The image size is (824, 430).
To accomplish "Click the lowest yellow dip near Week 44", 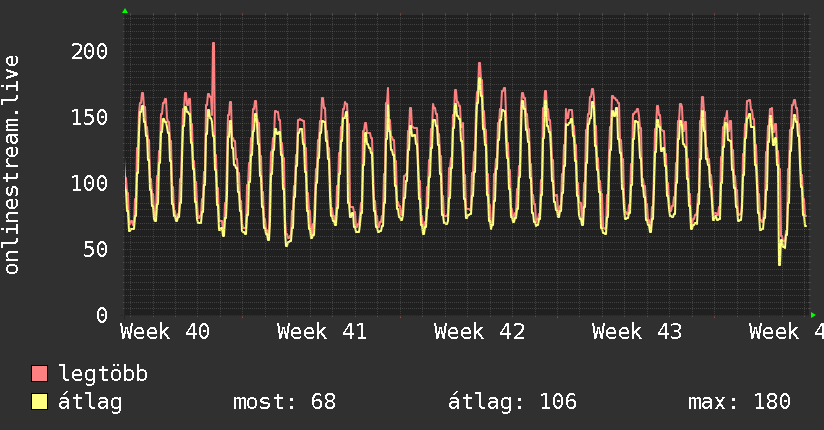I will tap(780, 263).
